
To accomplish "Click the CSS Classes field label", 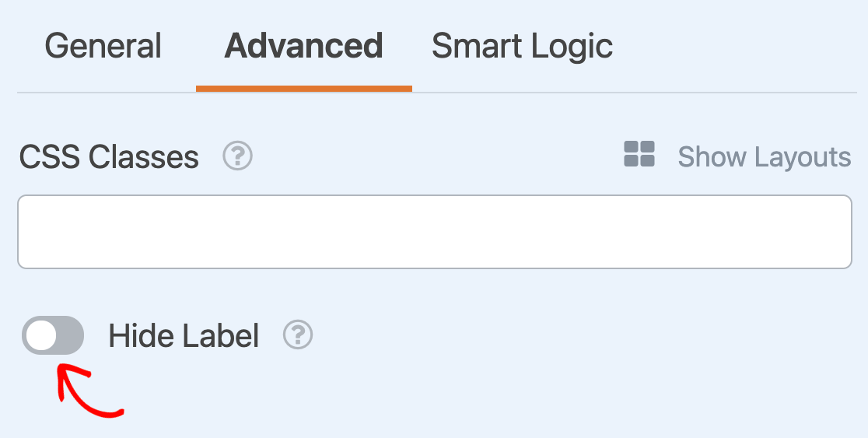I will 109,157.
